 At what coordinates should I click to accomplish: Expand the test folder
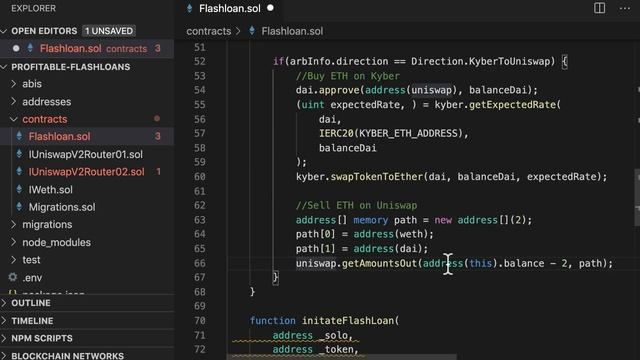point(31,260)
